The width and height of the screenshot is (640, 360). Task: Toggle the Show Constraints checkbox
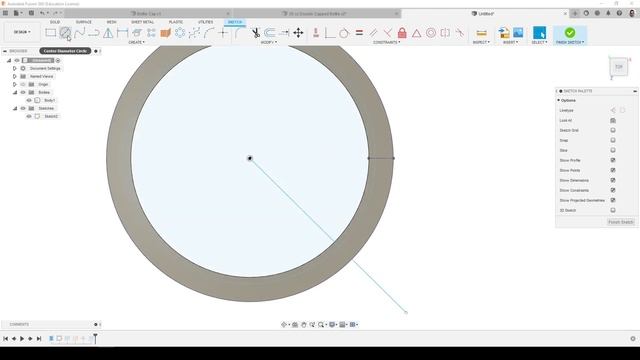pos(613,190)
